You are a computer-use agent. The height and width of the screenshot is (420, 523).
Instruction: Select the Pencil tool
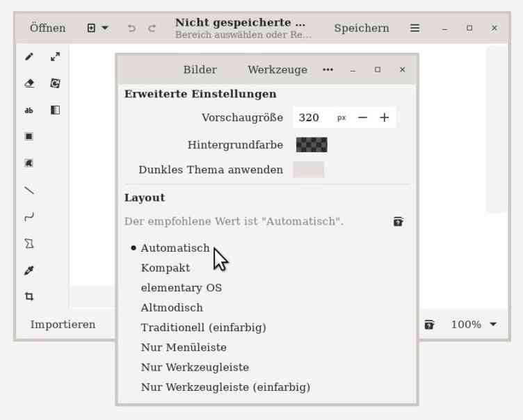(x=29, y=57)
